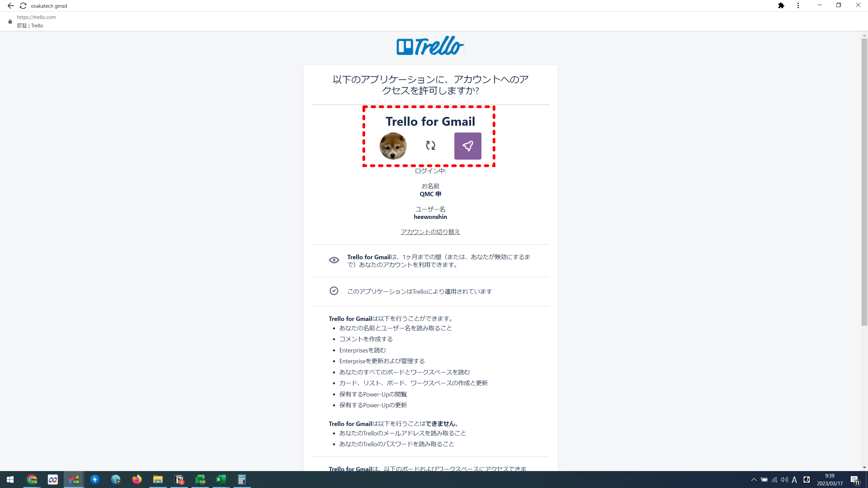Image resolution: width=868 pixels, height=488 pixels.
Task: Open the Gmail app in the taskbar
Action: [74, 480]
